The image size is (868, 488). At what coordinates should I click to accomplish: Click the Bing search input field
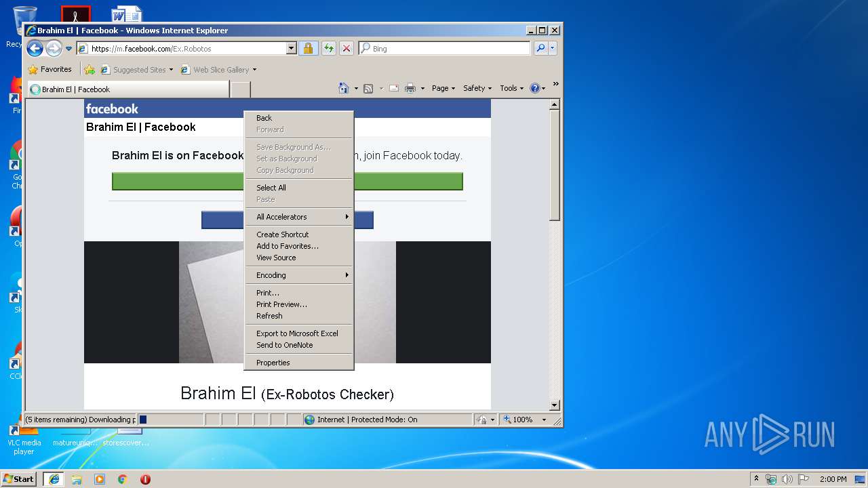[445, 48]
